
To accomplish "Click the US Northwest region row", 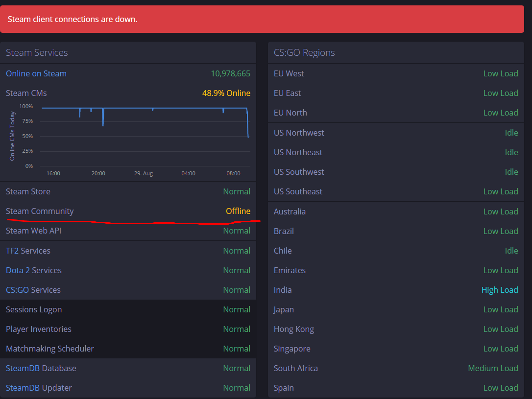I will (x=396, y=133).
